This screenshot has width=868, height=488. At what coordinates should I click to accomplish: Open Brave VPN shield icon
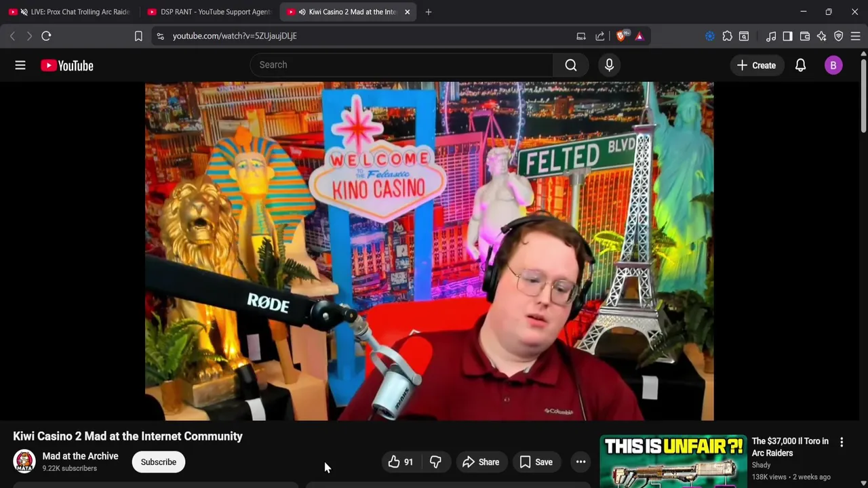point(839,36)
